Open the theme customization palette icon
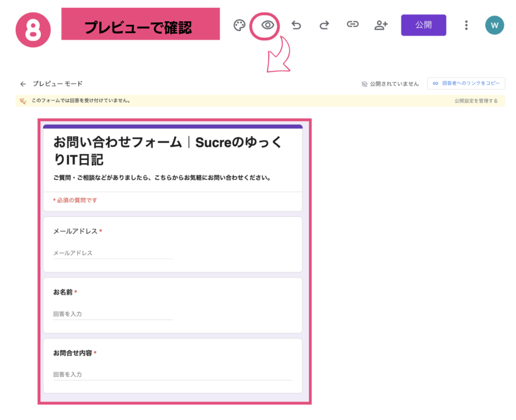 click(239, 25)
